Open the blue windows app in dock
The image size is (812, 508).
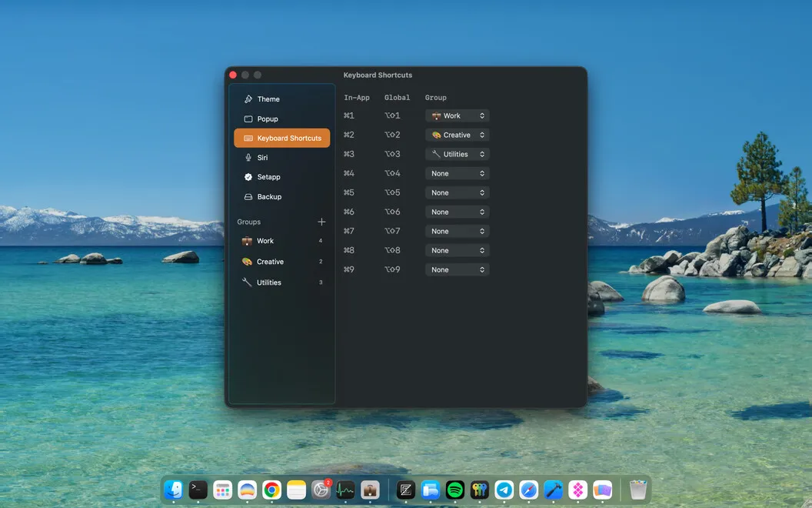(431, 490)
